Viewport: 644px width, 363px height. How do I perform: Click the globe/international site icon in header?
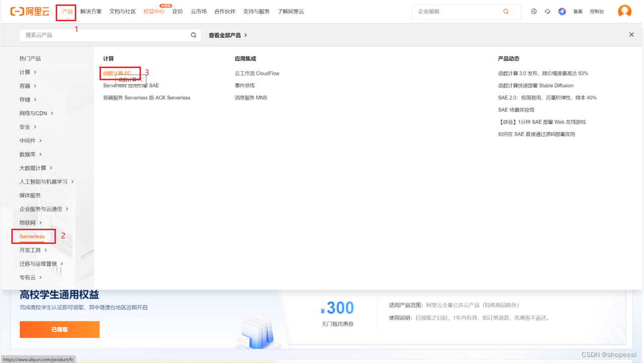click(x=534, y=12)
